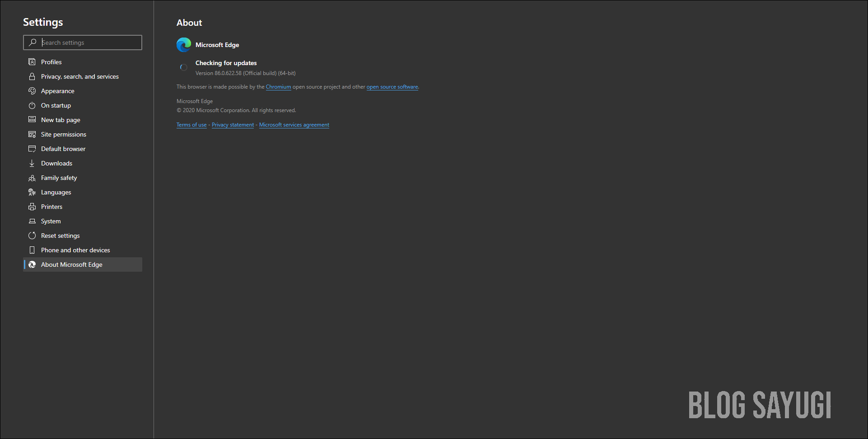868x439 pixels.
Task: Click the Default browser icon
Action: [32, 149]
